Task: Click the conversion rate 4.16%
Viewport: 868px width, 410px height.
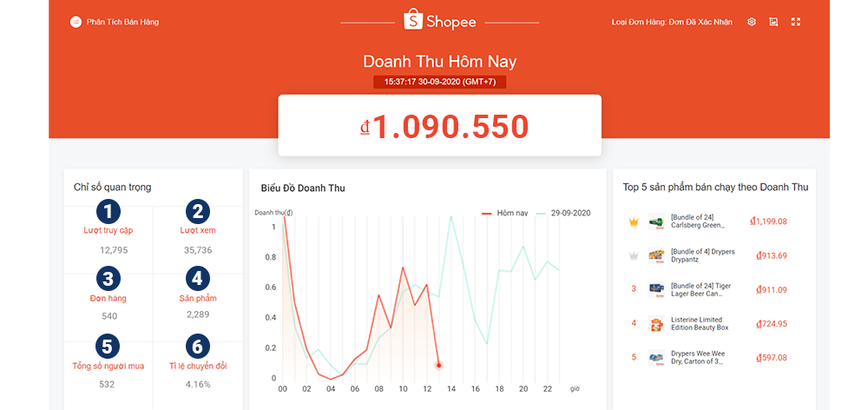Action: click(198, 384)
